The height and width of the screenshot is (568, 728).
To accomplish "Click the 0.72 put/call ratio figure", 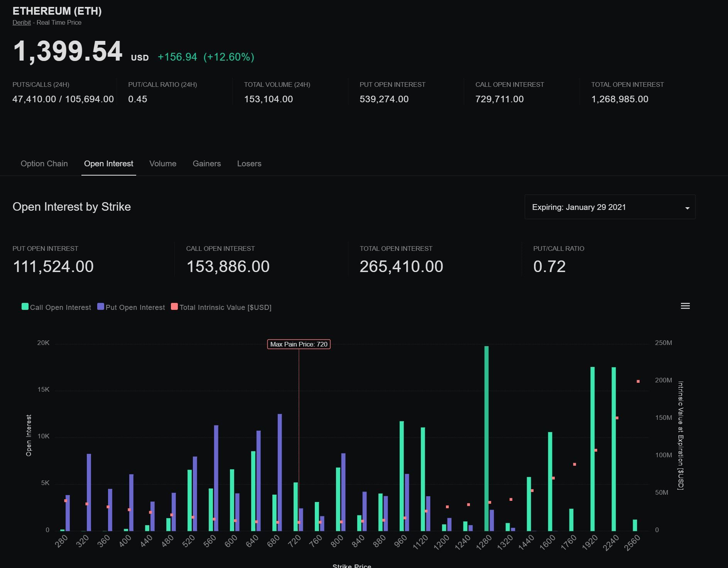I will [549, 266].
